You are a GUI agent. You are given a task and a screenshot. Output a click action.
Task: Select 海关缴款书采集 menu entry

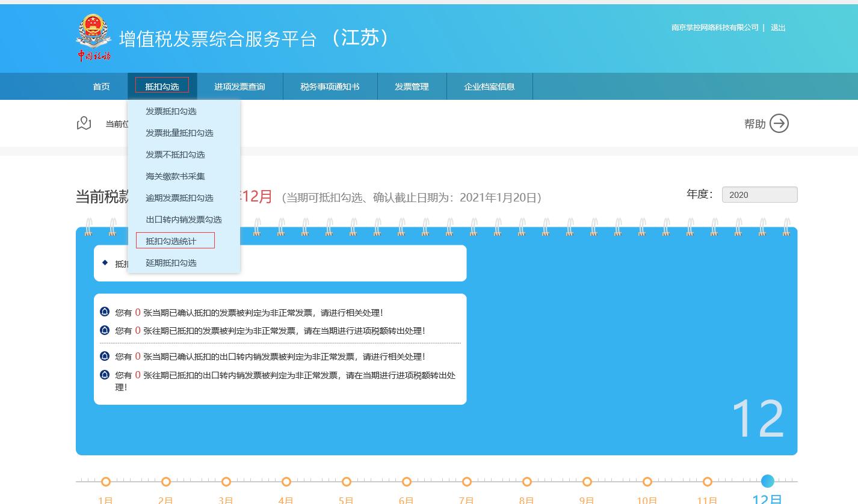click(175, 176)
